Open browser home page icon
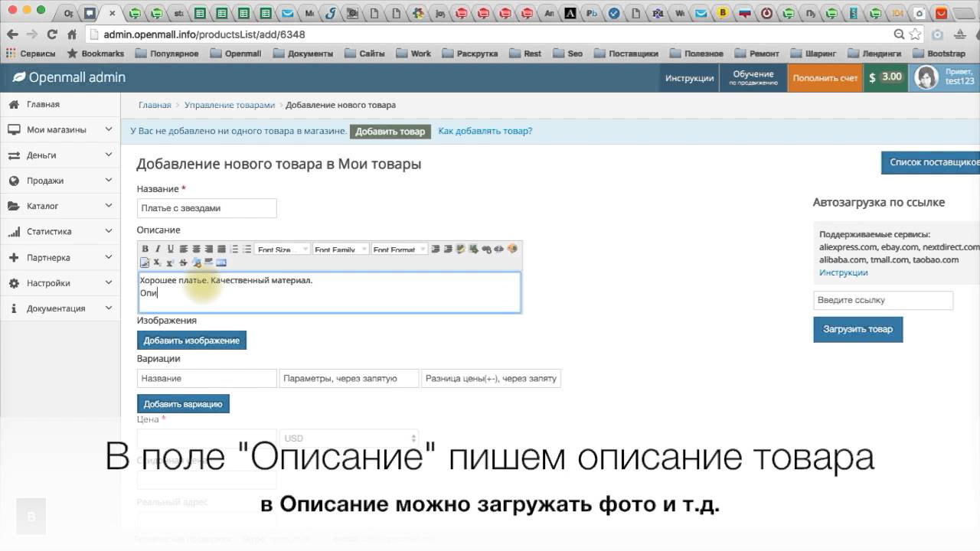Screen dimensions: 980x551 point(72,34)
